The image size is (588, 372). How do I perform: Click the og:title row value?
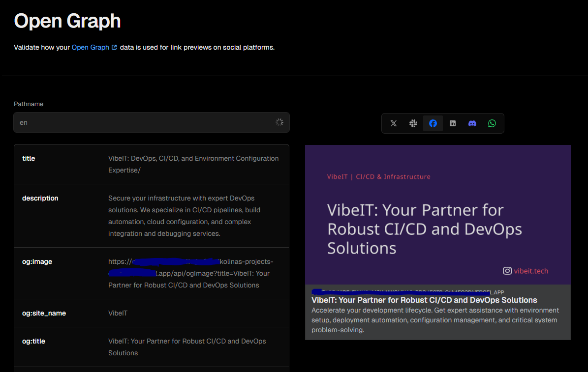[x=187, y=347]
